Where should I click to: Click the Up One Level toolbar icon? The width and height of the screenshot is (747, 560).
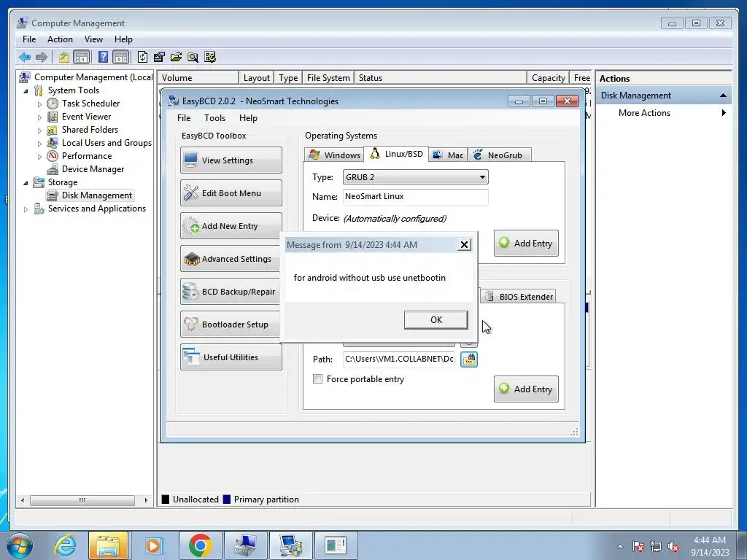click(64, 57)
